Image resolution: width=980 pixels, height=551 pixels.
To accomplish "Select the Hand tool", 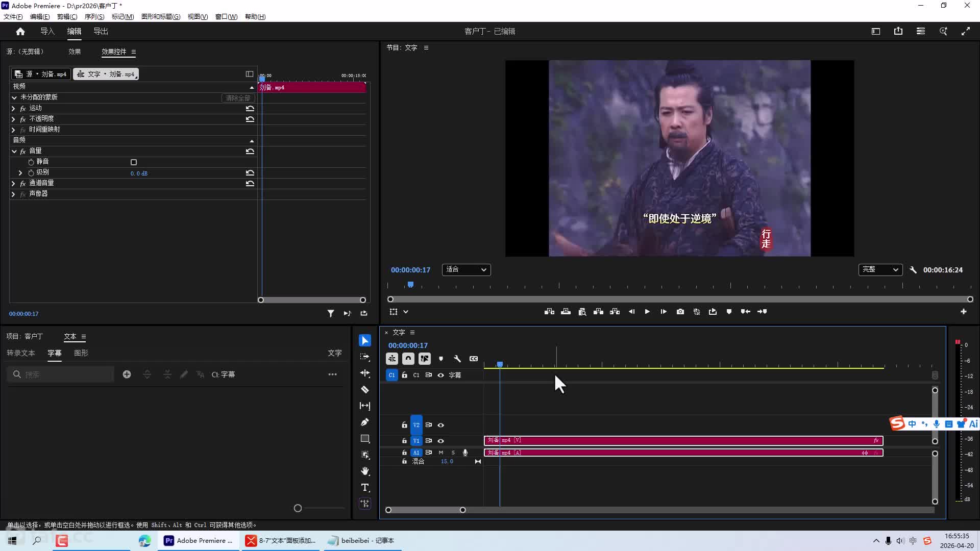I will pos(365,471).
